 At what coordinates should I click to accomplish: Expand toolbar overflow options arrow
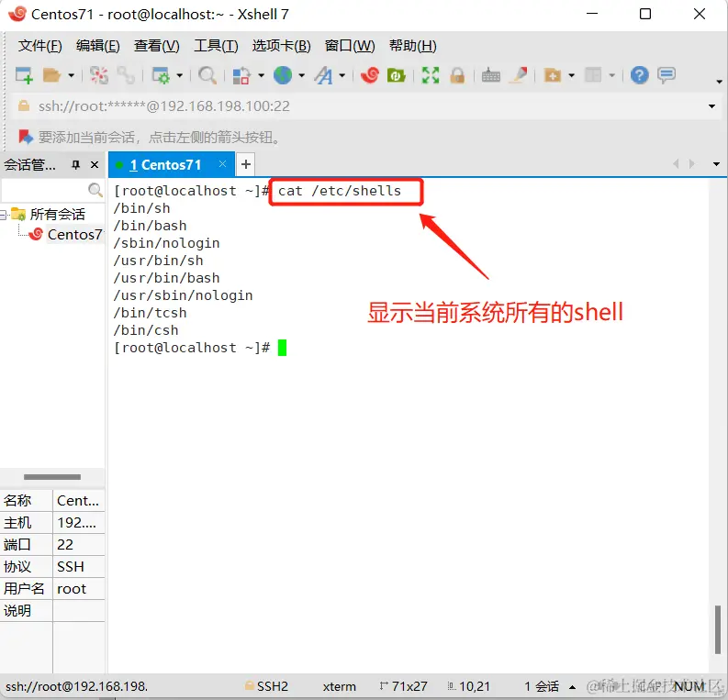point(719,82)
